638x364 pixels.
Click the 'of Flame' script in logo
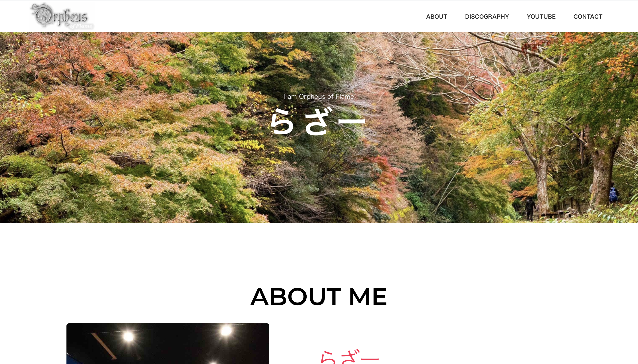click(x=81, y=26)
